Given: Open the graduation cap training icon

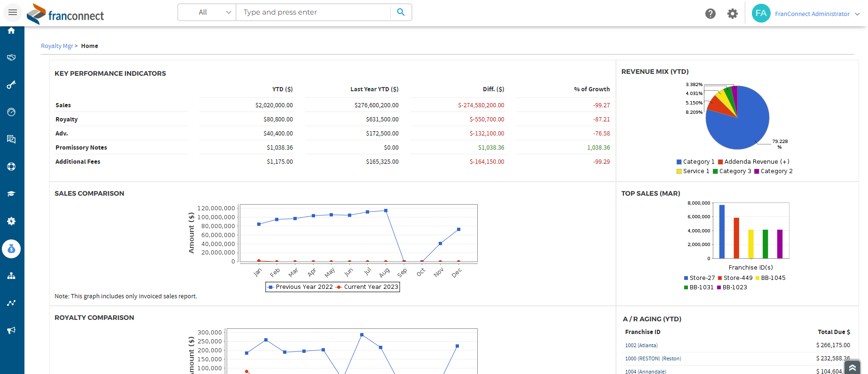Looking at the screenshot, I should (x=11, y=194).
